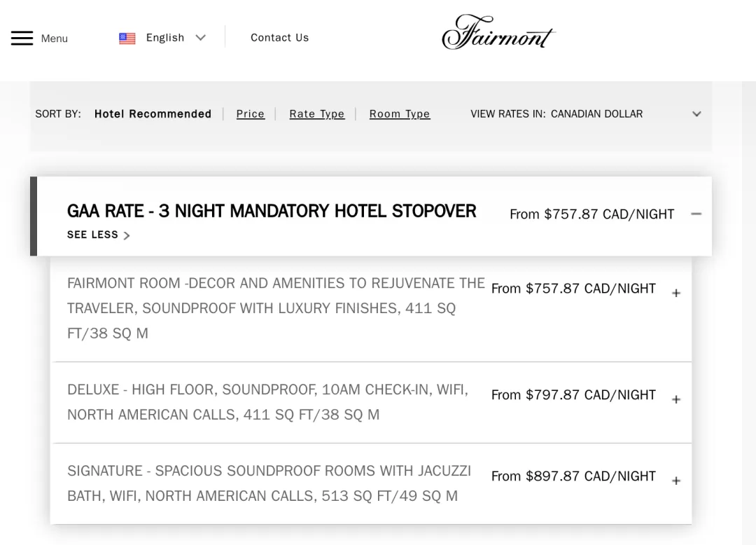Screen dimensions: 756x545
Task: Collapse GAA Rate section with minus icon
Action: click(x=696, y=214)
